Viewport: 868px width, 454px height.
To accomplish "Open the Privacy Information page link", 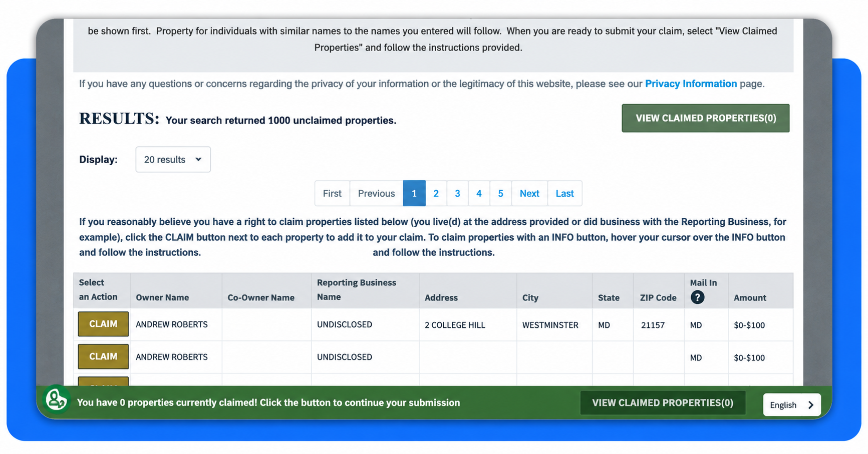I will (x=691, y=84).
